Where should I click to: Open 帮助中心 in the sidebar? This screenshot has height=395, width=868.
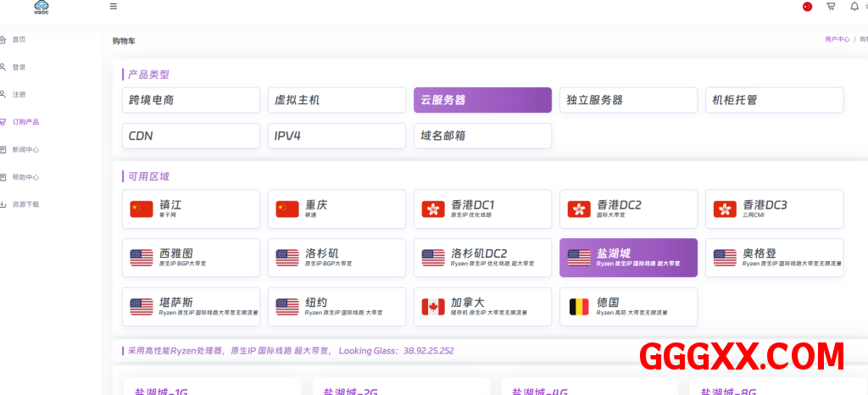25,177
